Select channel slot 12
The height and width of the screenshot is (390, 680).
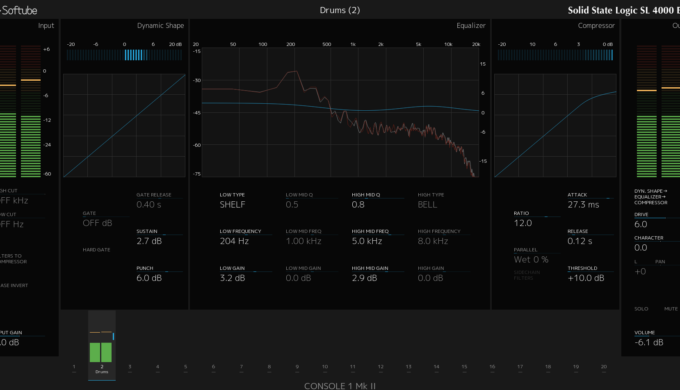pos(380,368)
